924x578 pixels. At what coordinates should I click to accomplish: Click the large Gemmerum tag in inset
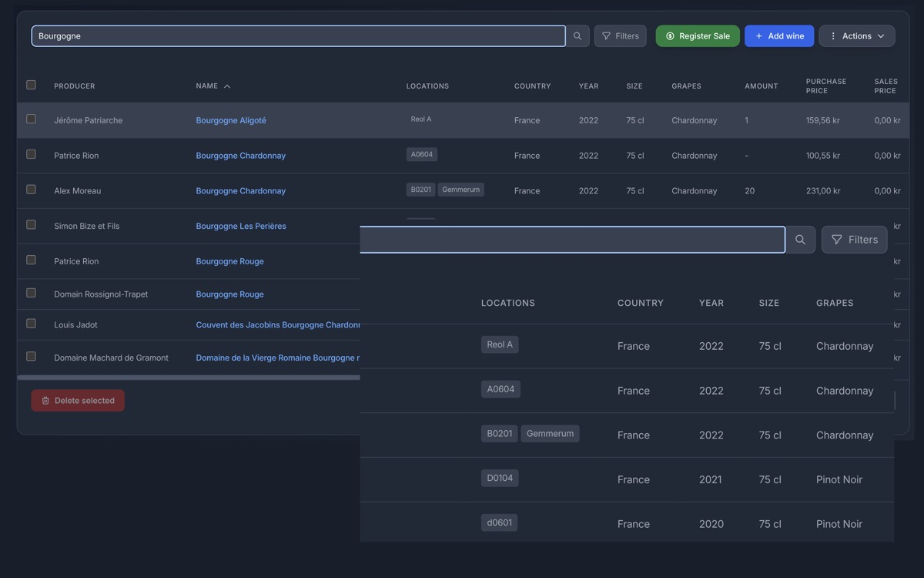tap(551, 434)
